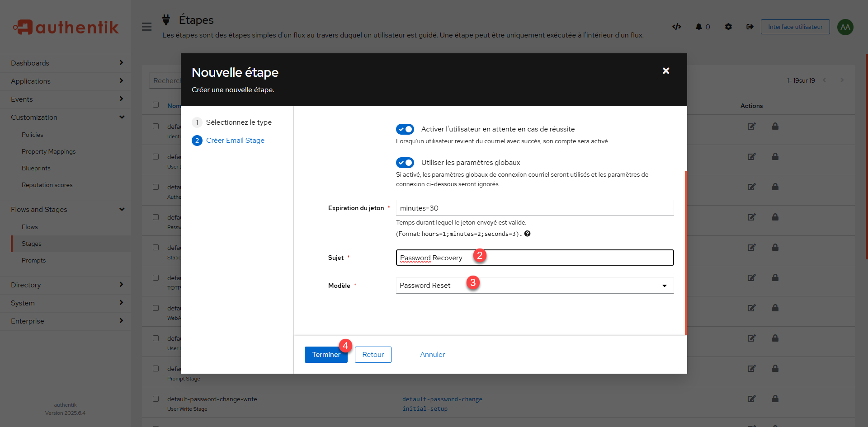The width and height of the screenshot is (868, 427).
Task: Click the help icon beside token format
Action: click(527, 234)
